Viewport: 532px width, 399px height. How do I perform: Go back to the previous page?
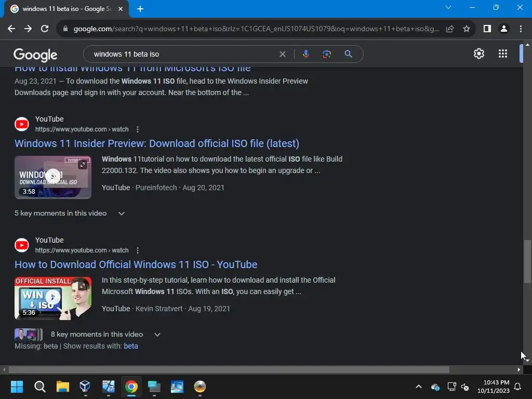[11, 29]
